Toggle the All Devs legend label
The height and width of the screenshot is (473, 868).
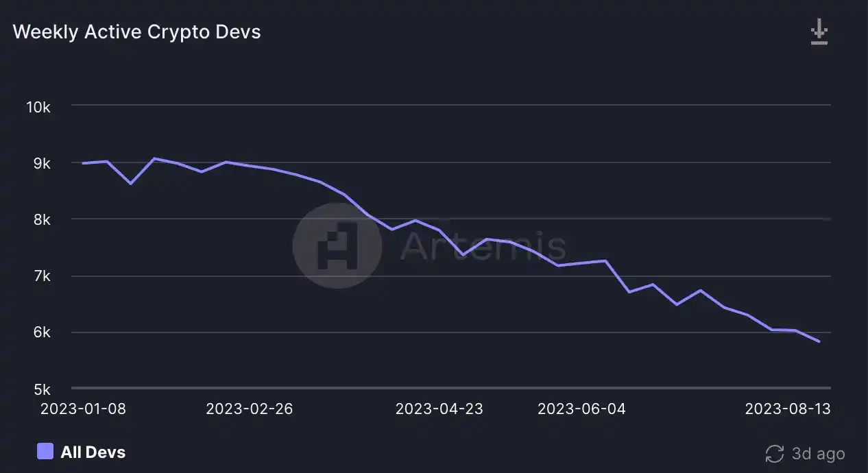93,452
